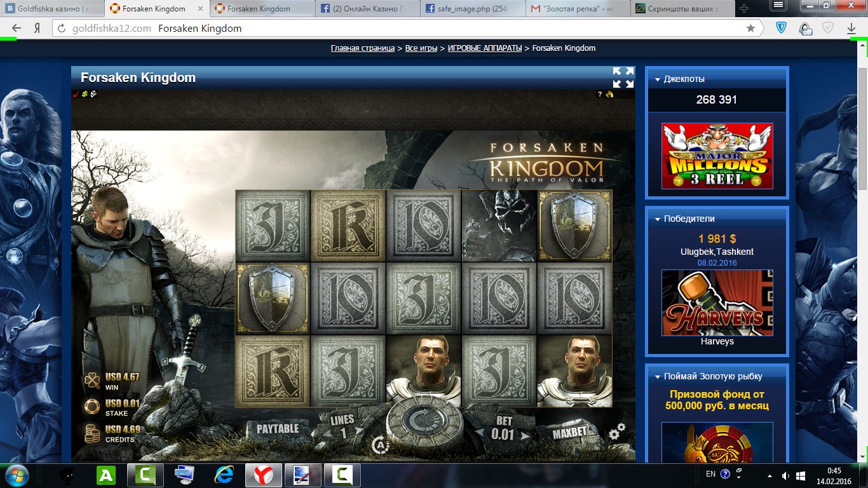The height and width of the screenshot is (488, 868).
Task: Click the EN language indicator in the taskbar
Action: pos(710,474)
